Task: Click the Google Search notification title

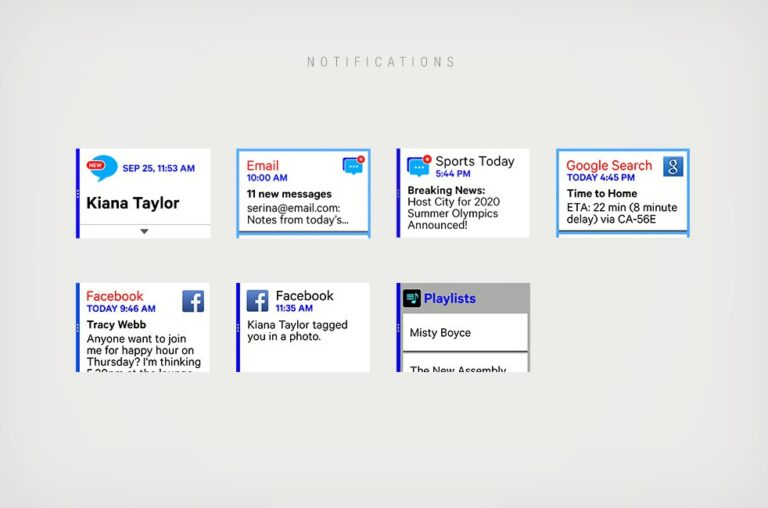Action: click(608, 165)
